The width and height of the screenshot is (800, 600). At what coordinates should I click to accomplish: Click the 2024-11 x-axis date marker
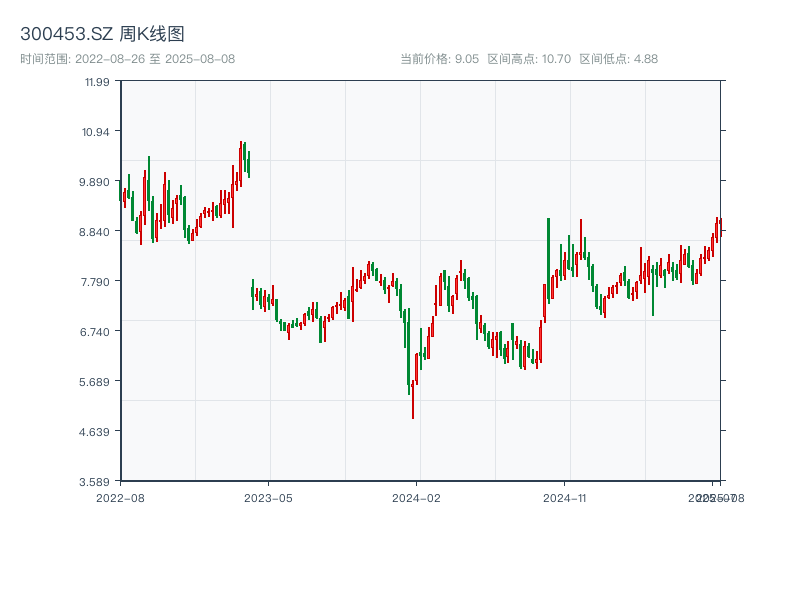(564, 497)
